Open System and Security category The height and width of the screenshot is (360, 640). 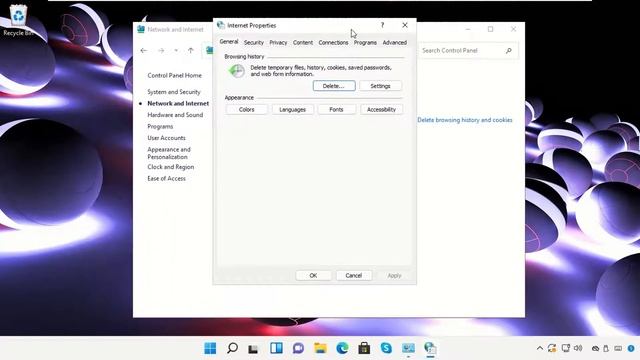[174, 92]
